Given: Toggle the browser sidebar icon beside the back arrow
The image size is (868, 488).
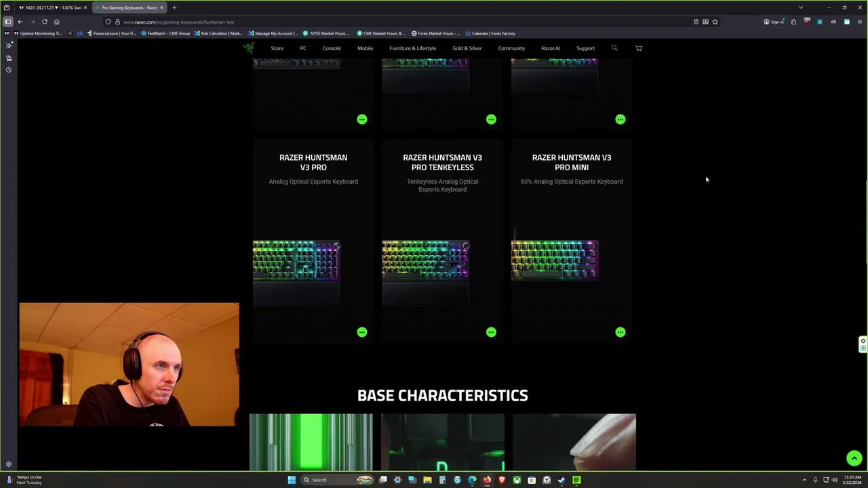Looking at the screenshot, I should pyautogui.click(x=8, y=22).
